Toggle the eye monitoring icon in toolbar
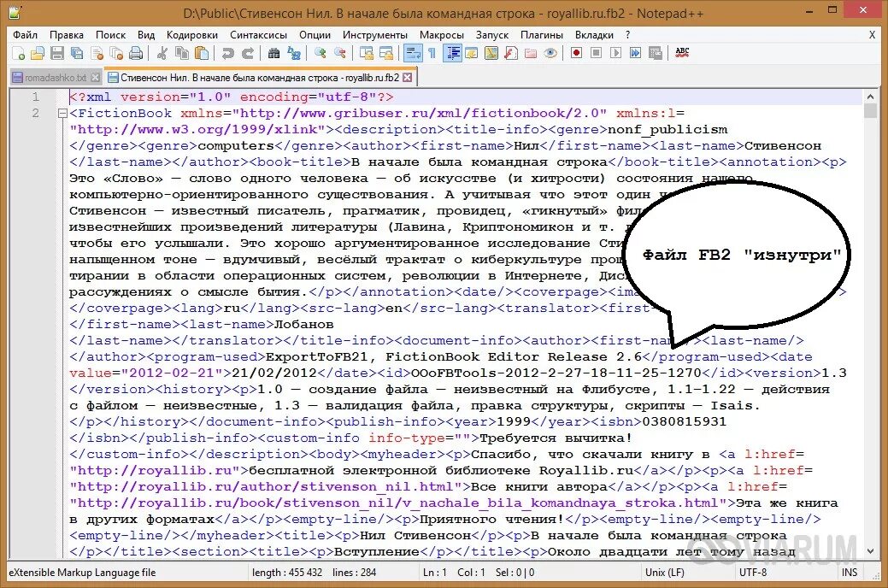The image size is (888, 588). tap(550, 53)
